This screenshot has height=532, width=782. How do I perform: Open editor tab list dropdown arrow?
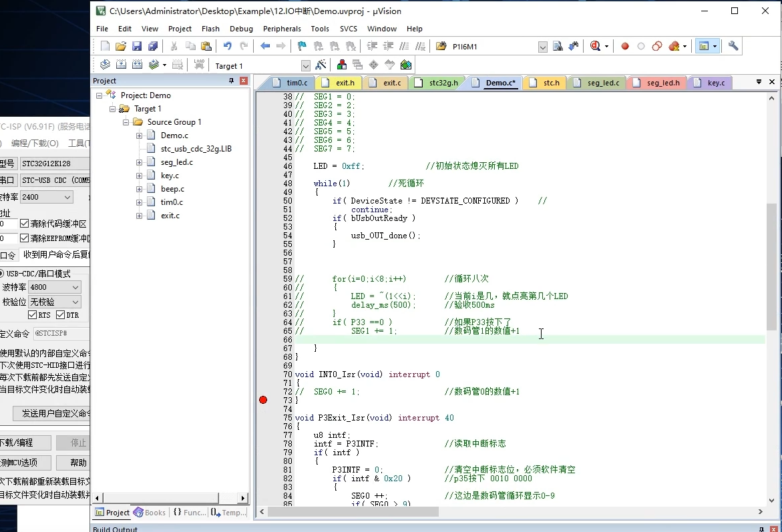[x=759, y=82]
